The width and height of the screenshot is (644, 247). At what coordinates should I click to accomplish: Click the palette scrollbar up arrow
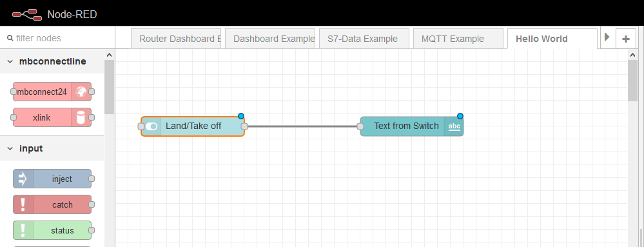point(109,55)
